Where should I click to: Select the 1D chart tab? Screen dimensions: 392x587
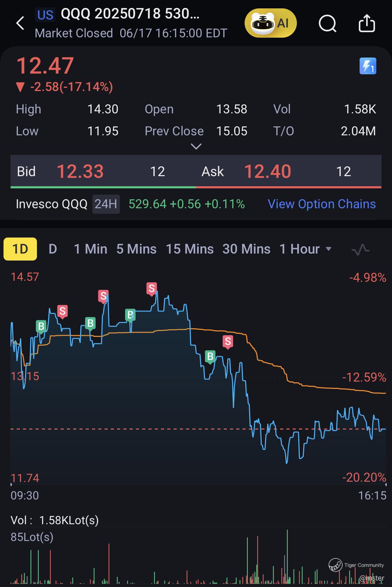[x=20, y=249]
